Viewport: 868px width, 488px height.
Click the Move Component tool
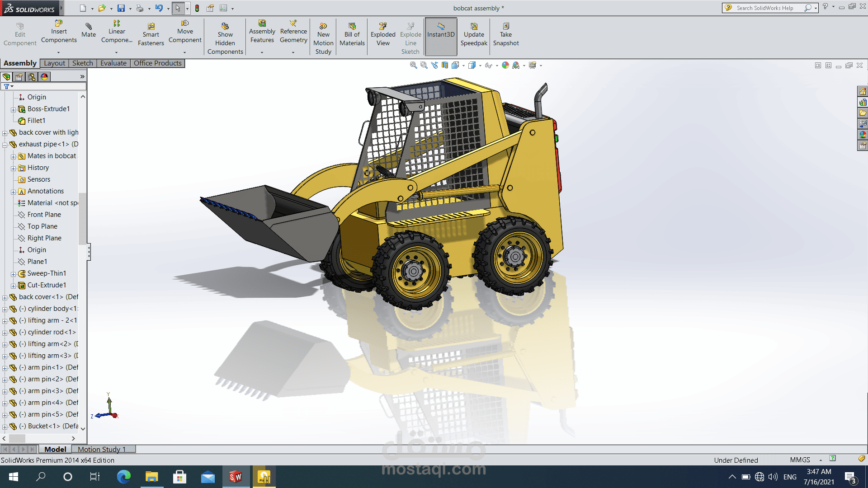[x=185, y=32]
